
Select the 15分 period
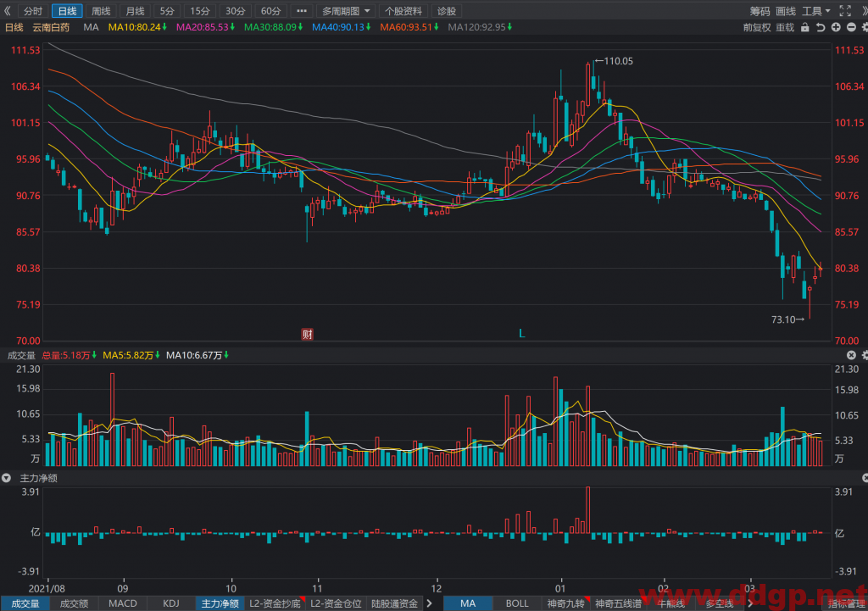(x=200, y=10)
